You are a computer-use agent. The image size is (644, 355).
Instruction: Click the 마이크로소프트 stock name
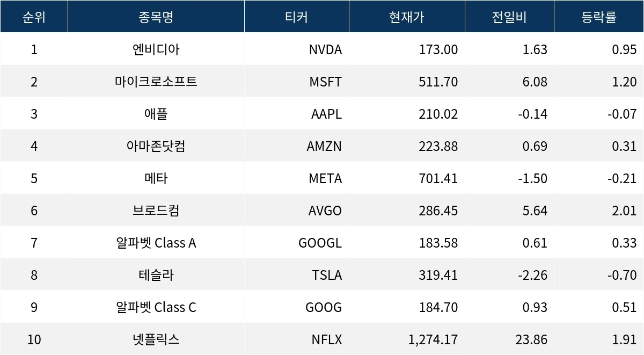tap(156, 82)
